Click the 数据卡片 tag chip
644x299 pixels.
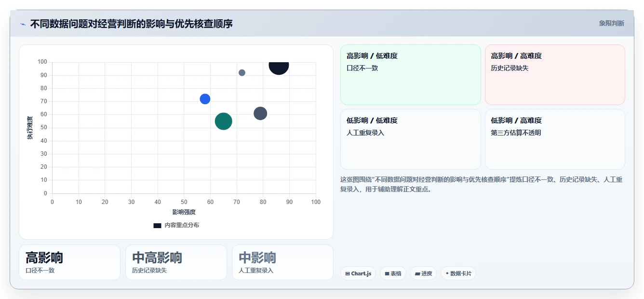[x=458, y=273]
